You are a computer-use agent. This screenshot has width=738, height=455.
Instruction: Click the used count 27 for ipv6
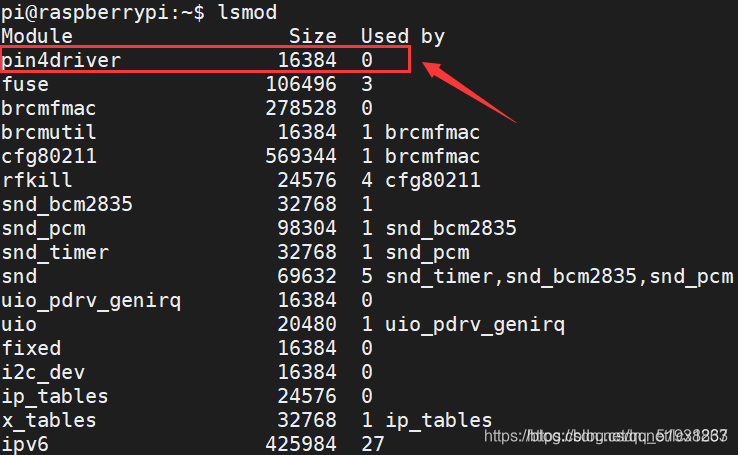tap(373, 444)
